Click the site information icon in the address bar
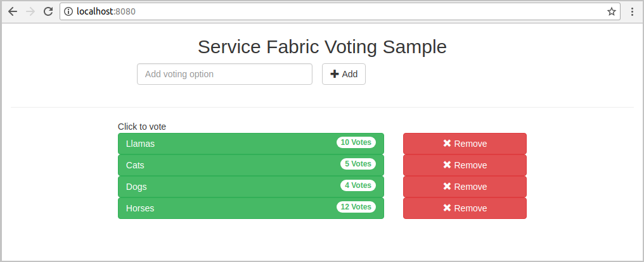The image size is (644, 262). pos(69,11)
